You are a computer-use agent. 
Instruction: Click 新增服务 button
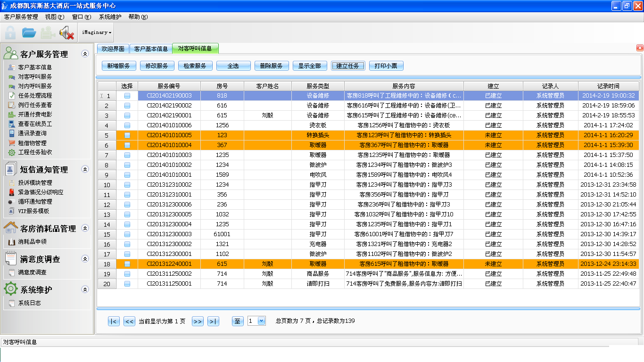point(119,66)
